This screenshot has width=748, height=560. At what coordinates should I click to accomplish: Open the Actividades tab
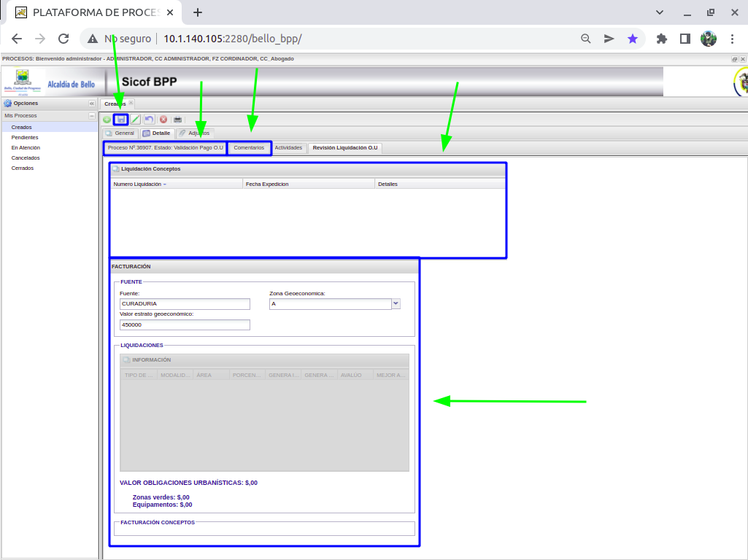click(288, 148)
